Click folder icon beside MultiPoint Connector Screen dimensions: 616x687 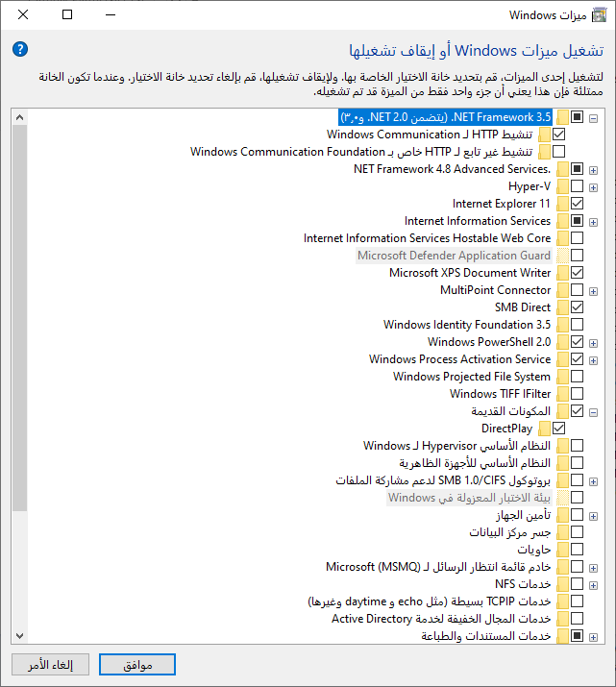[563, 290]
